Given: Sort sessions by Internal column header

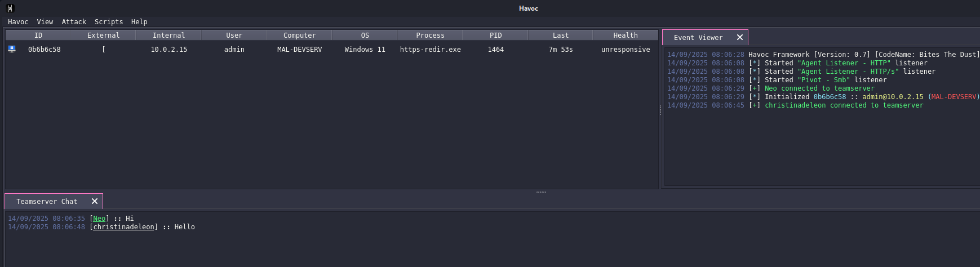Looking at the screenshot, I should [x=169, y=35].
